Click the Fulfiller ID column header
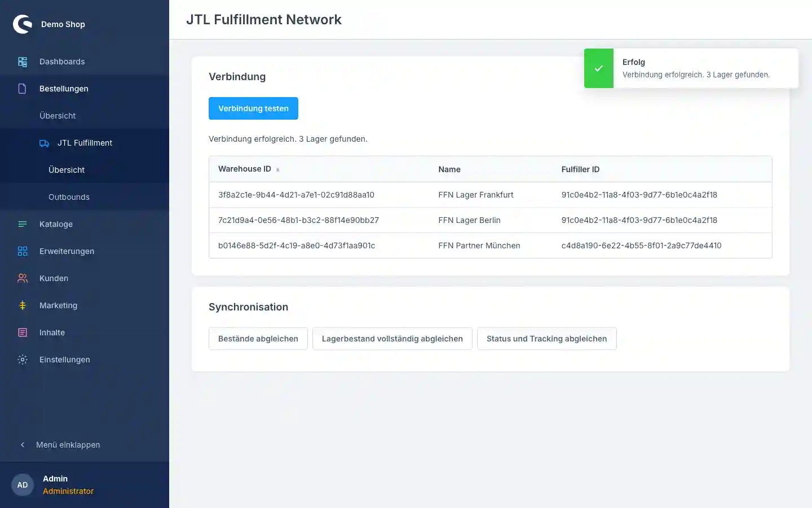The image size is (812, 508). (x=580, y=169)
